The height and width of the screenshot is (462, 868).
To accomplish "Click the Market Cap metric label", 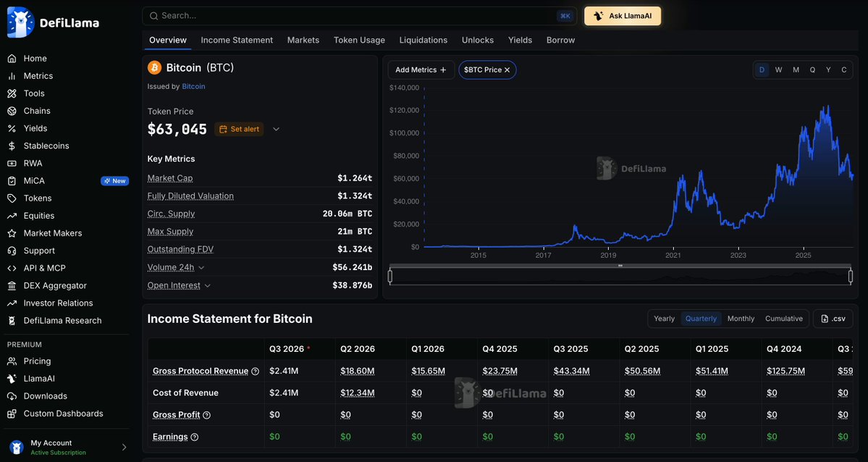I will click(x=170, y=178).
